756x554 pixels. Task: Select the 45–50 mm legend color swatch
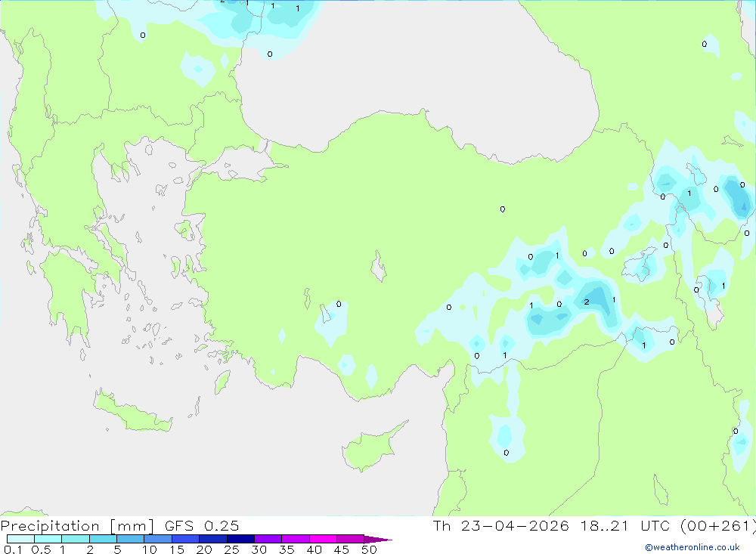coord(350,539)
